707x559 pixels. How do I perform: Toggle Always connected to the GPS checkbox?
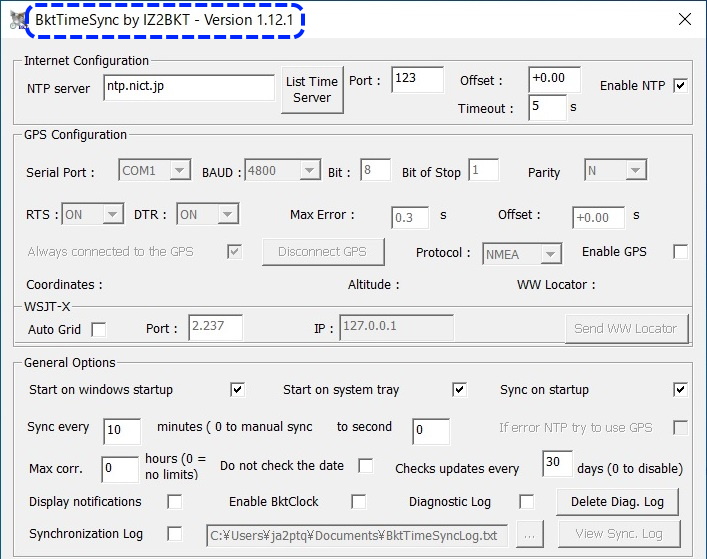click(x=234, y=252)
